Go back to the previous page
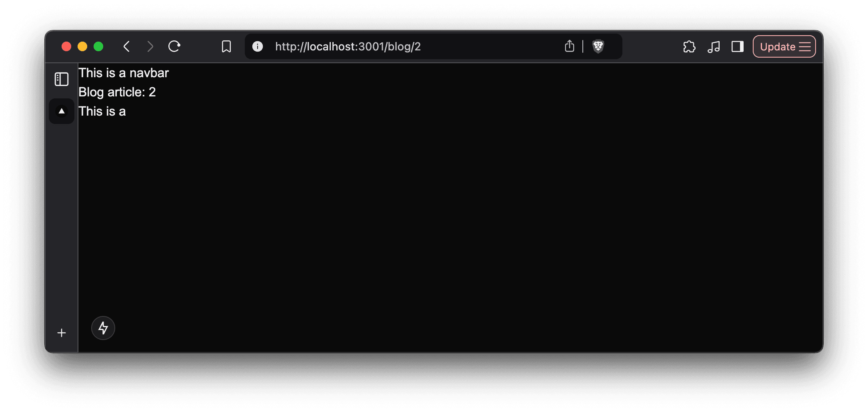The image size is (868, 412). 126,46
